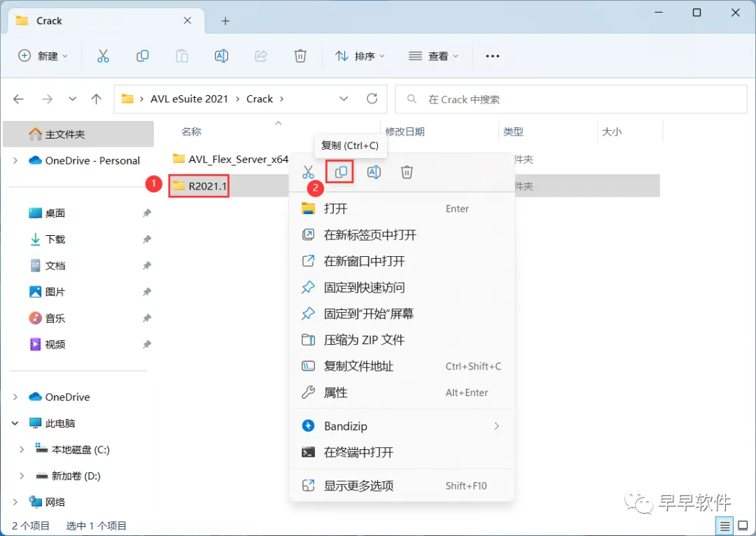Click the pin icon next to 视频
The width and height of the screenshot is (756, 536).
[147, 344]
